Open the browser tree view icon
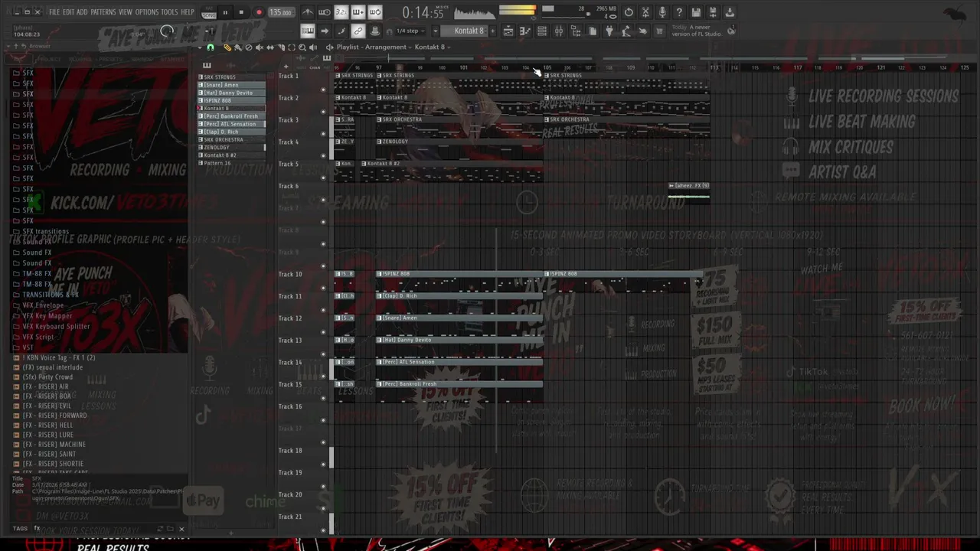 pyautogui.click(x=575, y=31)
